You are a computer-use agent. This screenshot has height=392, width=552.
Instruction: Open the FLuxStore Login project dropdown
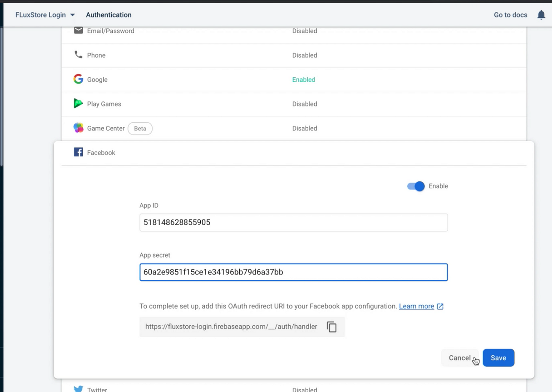(x=45, y=15)
